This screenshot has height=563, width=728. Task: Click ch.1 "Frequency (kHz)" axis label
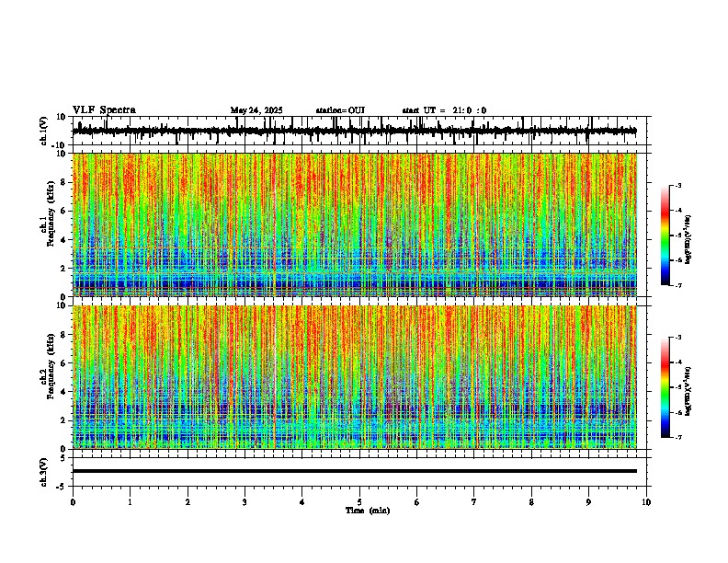click(x=51, y=214)
